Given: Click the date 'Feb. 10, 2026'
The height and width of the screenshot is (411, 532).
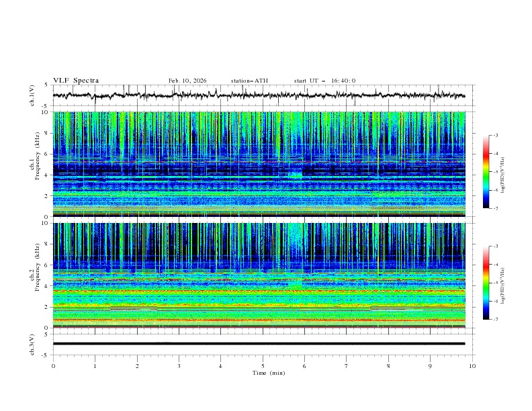Looking at the screenshot, I should pyautogui.click(x=187, y=81).
